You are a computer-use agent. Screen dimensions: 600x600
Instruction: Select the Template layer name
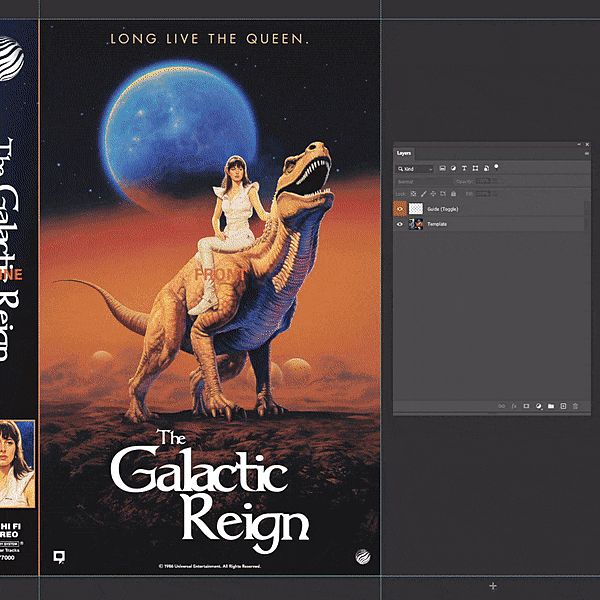tap(437, 224)
